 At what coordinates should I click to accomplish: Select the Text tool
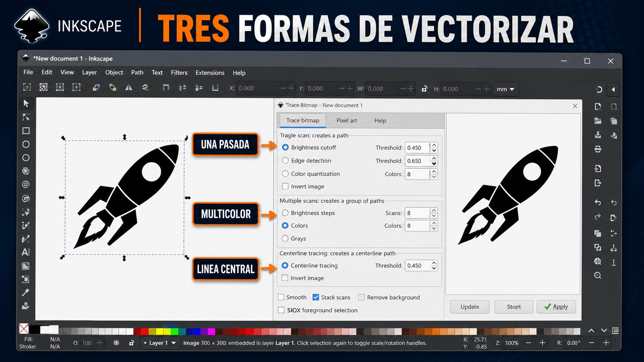tap(26, 252)
